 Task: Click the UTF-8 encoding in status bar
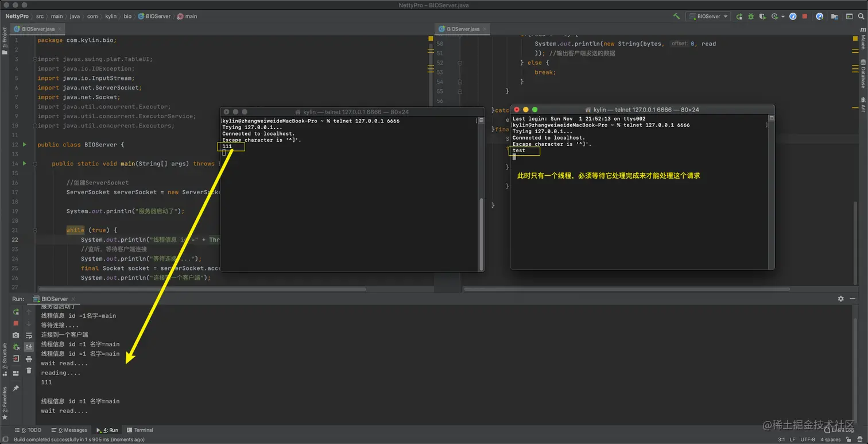tap(807, 439)
